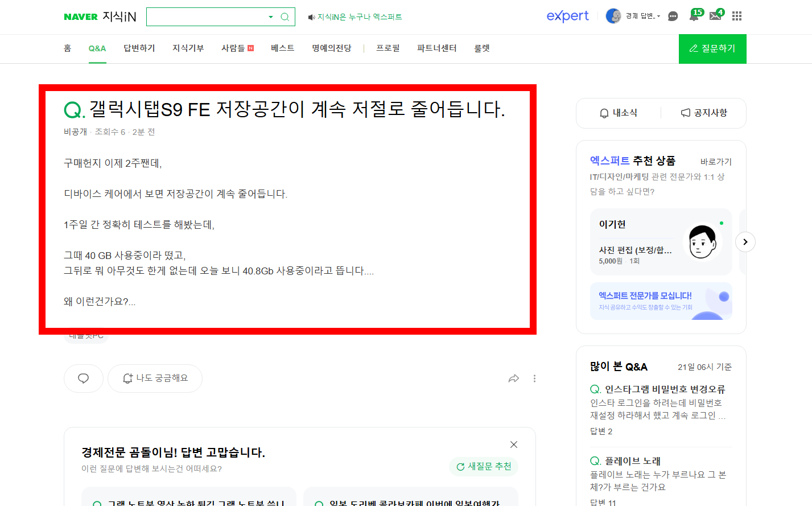Click the search magnifier icon
This screenshot has width=812, height=506.
[x=285, y=17]
